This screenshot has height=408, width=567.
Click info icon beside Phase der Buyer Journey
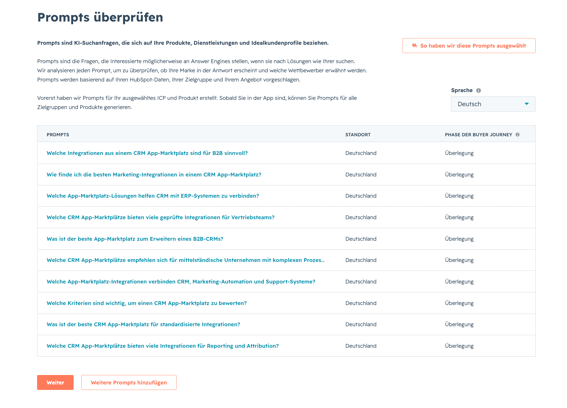click(x=517, y=135)
